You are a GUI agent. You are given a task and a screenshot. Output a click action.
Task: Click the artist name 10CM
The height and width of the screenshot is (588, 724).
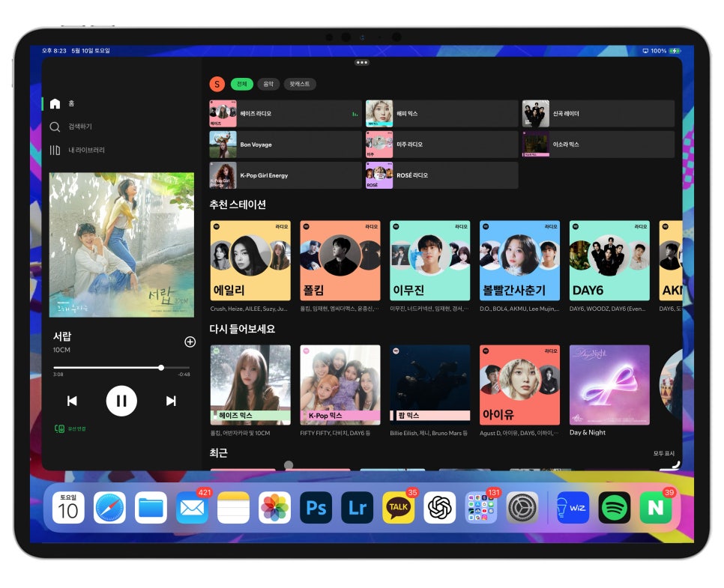click(x=61, y=351)
